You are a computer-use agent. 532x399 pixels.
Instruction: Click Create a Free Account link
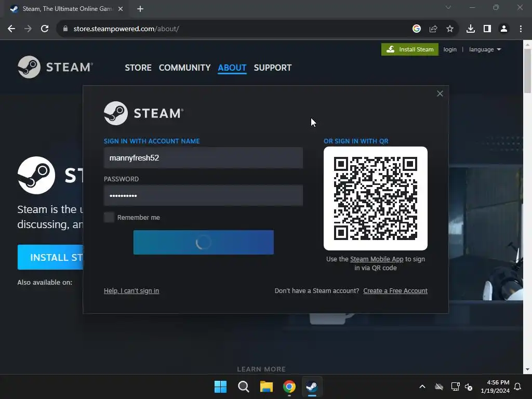[395, 291]
